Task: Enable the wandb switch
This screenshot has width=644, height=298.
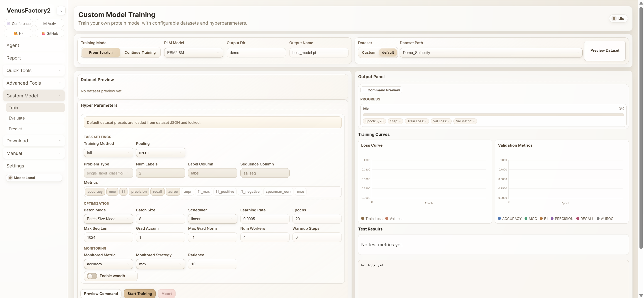Action: pyautogui.click(x=92, y=276)
